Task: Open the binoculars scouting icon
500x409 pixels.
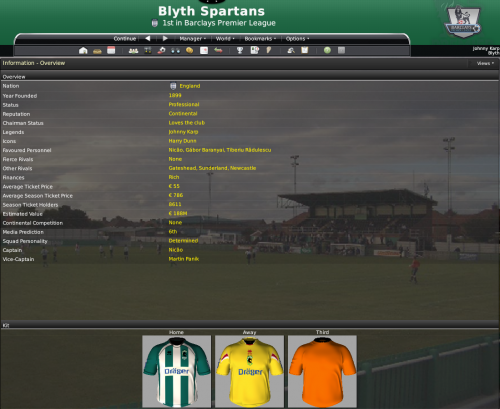Action: click(176, 51)
